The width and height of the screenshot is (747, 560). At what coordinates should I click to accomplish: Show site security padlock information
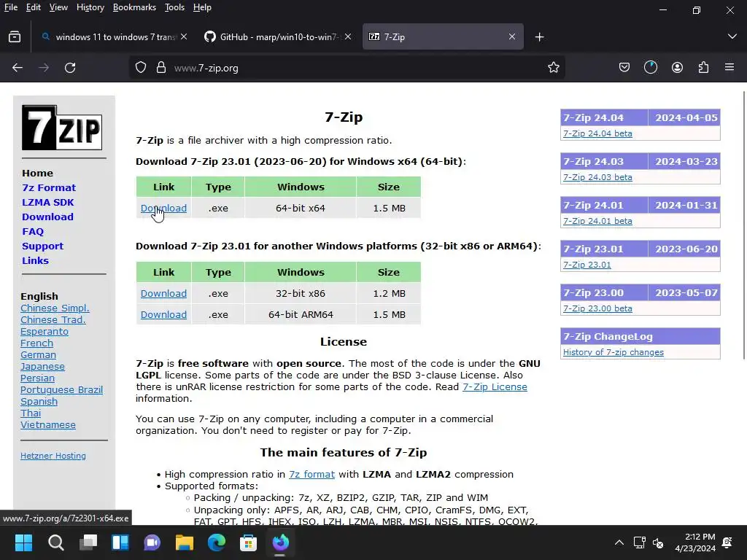pos(161,68)
